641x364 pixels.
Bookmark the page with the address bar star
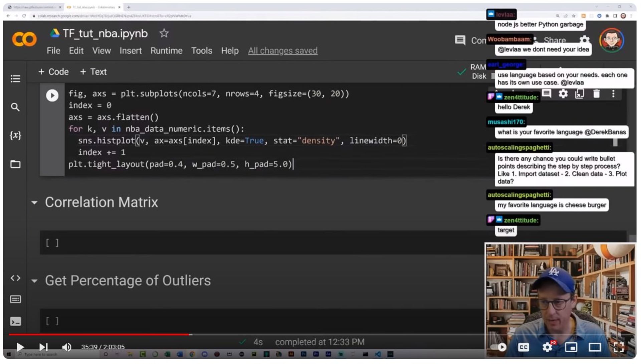(574, 16)
